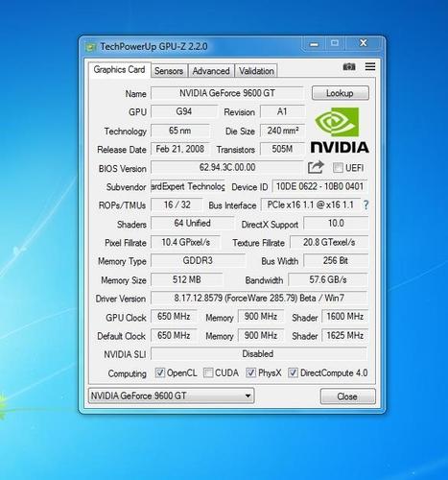Click the Default Clock field 650 MHz
Image resolution: width=448 pixels, height=480 pixels.
pos(174,335)
